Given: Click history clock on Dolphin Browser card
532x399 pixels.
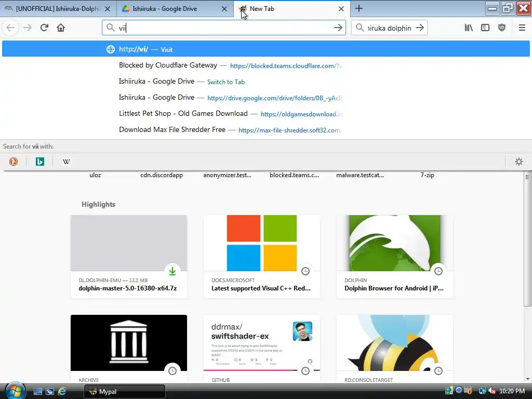Looking at the screenshot, I should [x=438, y=271].
